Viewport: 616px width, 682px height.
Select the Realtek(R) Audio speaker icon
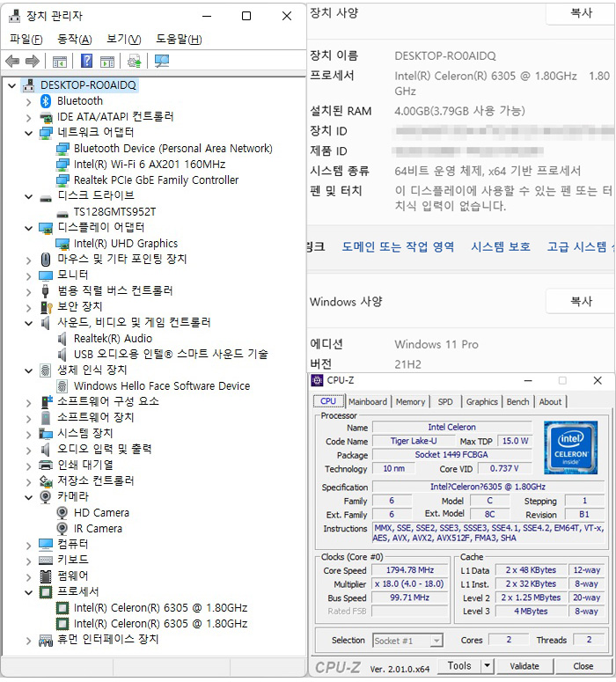[x=62, y=339]
